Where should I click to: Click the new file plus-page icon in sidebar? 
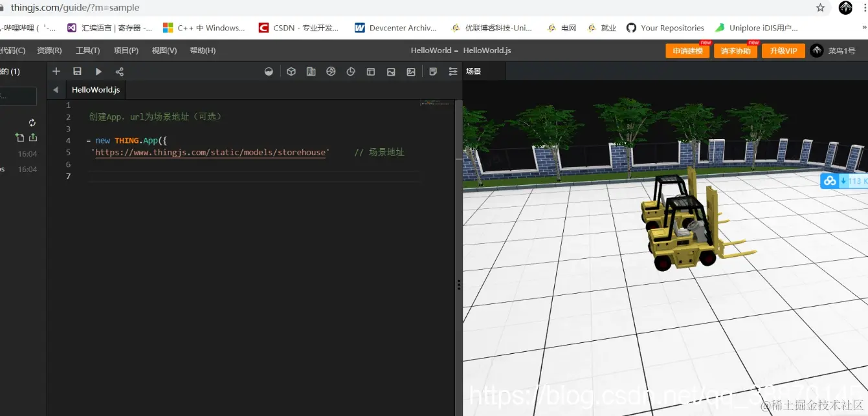pyautogui.click(x=19, y=137)
